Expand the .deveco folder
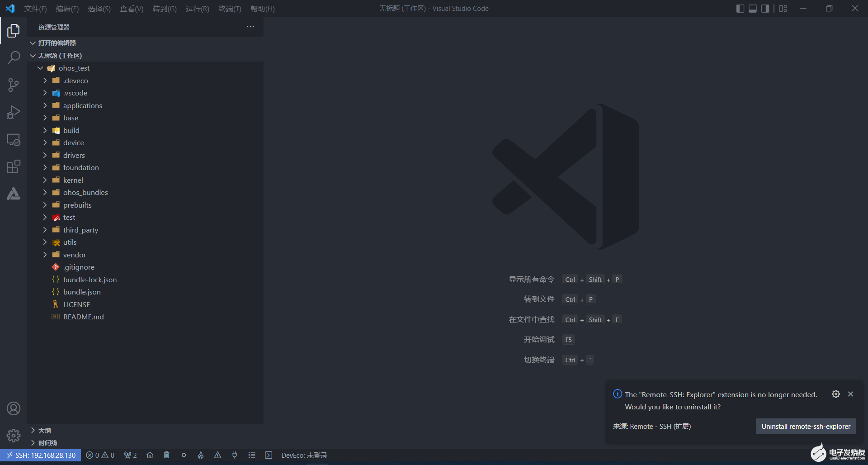The image size is (868, 465). 45,81
